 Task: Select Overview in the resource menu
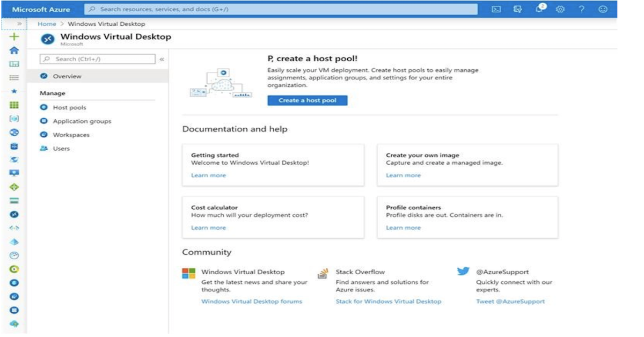98,76
